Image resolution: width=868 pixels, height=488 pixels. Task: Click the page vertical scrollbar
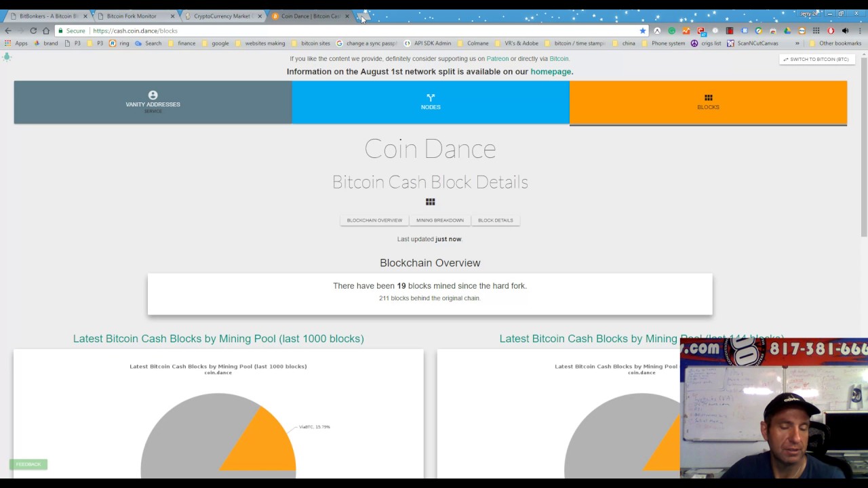pyautogui.click(x=864, y=146)
